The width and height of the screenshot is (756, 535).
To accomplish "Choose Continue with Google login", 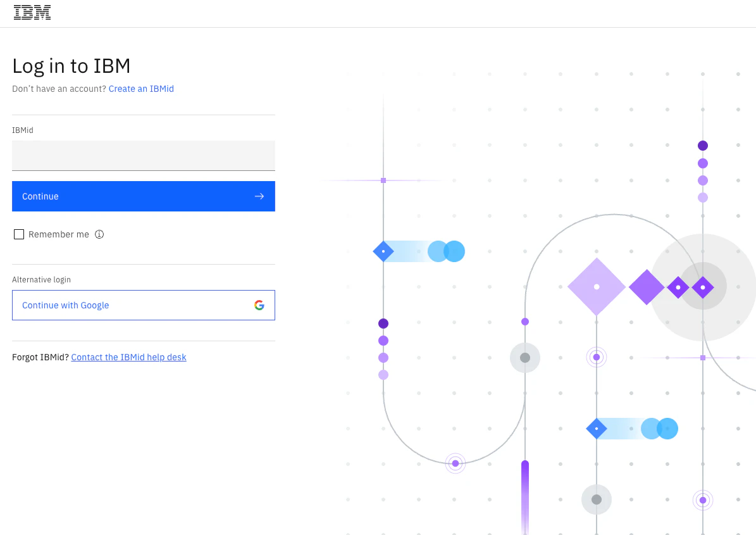I will click(144, 305).
